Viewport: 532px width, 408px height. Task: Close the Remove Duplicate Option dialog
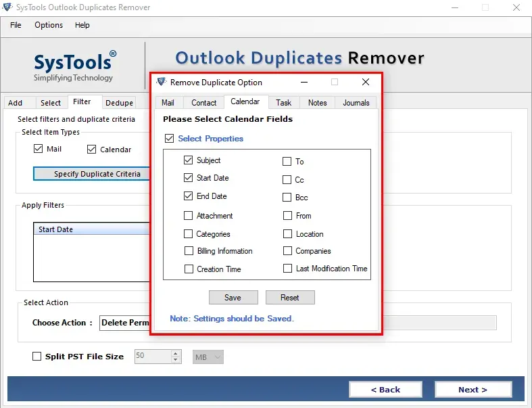366,82
